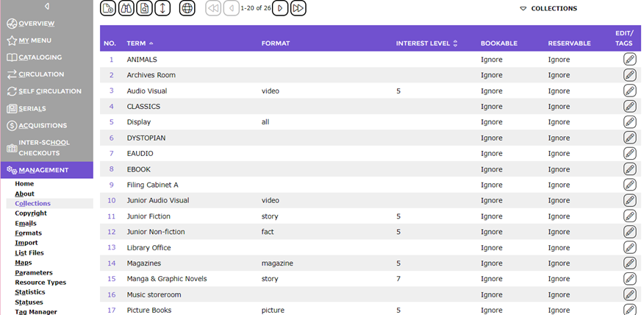Click the Bookable column header
644x315 pixels.
tap(498, 43)
